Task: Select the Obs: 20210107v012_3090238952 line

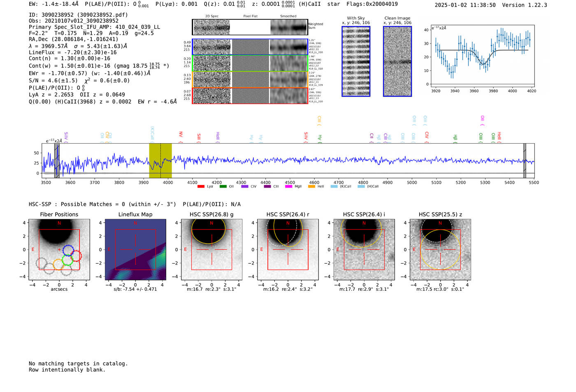Action: click(x=74, y=21)
